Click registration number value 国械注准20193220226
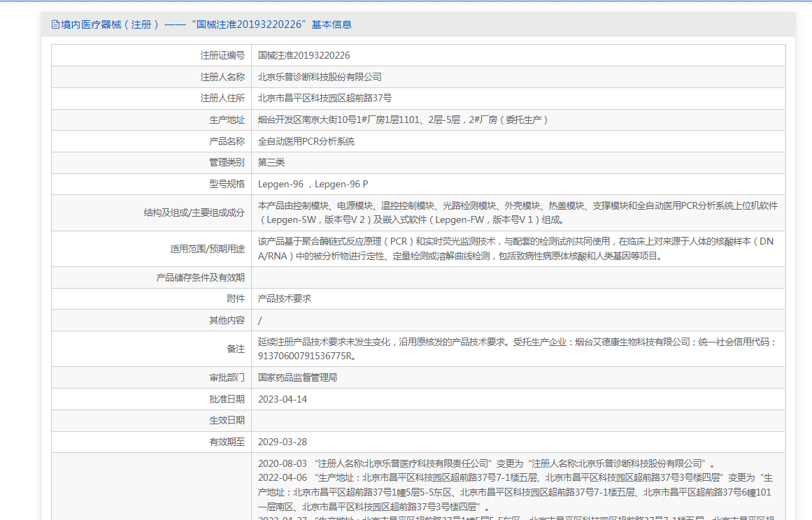 [x=304, y=55]
